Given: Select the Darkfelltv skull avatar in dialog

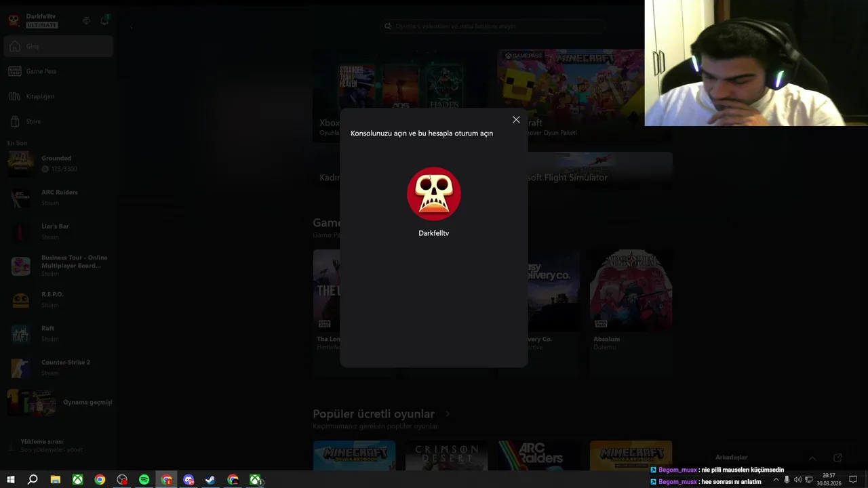Looking at the screenshot, I should click(434, 194).
